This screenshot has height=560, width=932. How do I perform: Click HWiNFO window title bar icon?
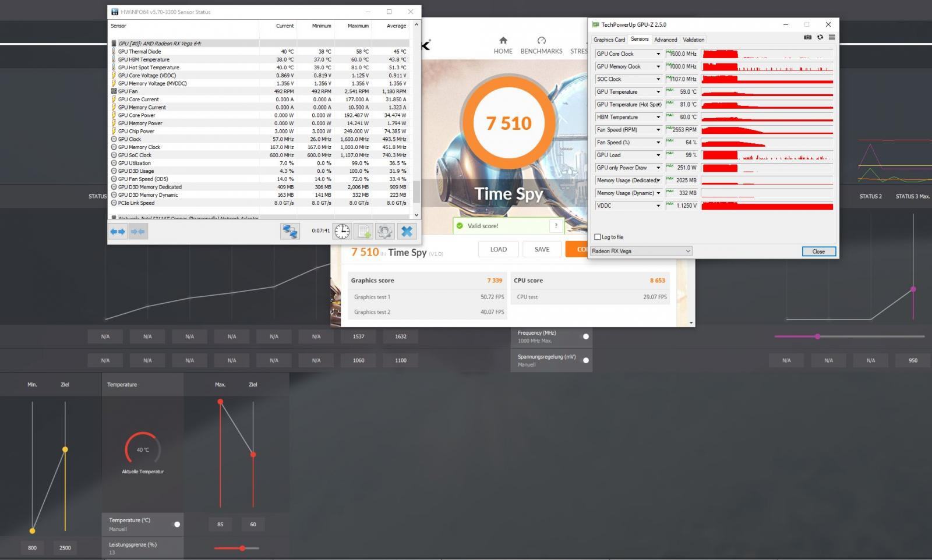click(115, 12)
